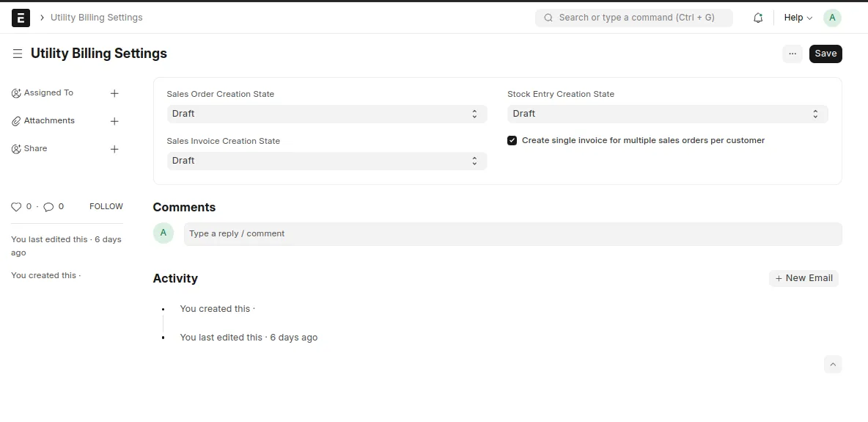The width and height of the screenshot is (868, 422).
Task: Save the Utility Billing Settings
Action: (825, 54)
